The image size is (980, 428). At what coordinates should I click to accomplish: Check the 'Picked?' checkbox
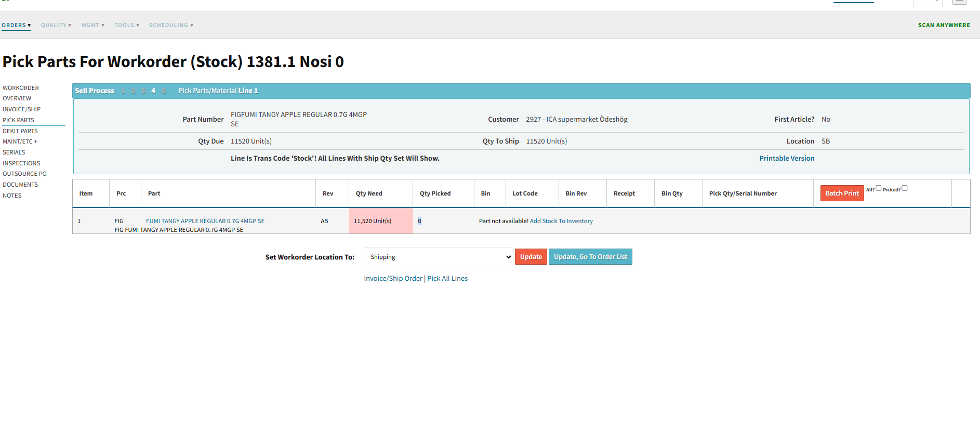click(904, 188)
